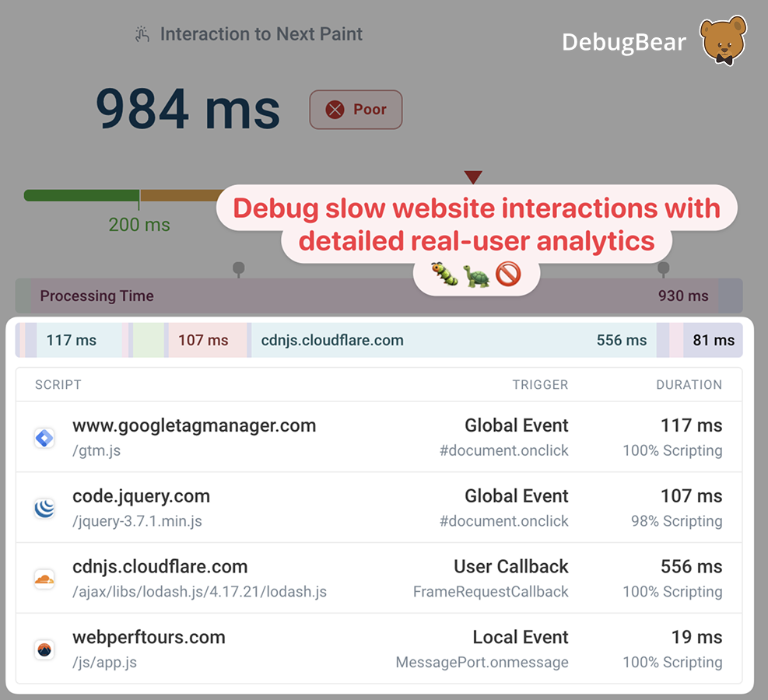Click the Poor rating badge

click(356, 110)
